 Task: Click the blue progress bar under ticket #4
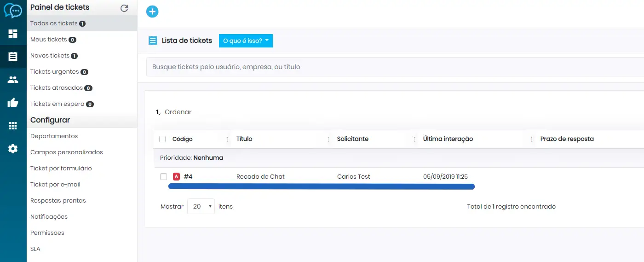(x=321, y=186)
